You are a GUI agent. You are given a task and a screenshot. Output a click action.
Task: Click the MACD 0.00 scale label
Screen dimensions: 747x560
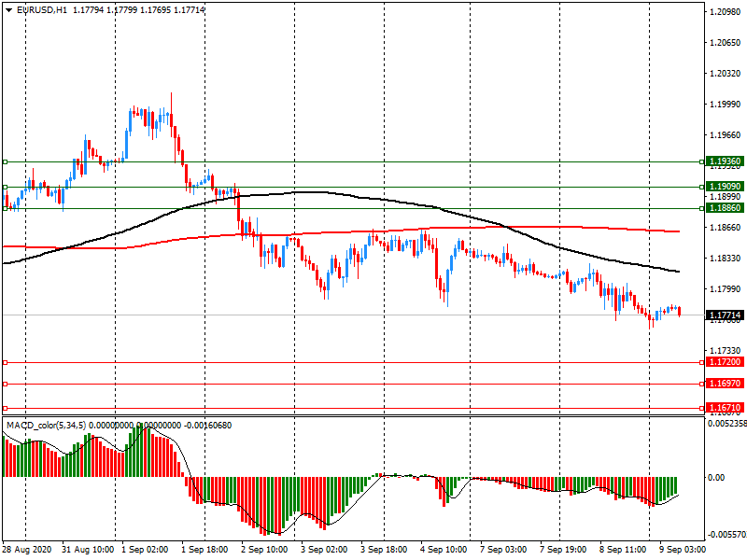tap(716, 477)
